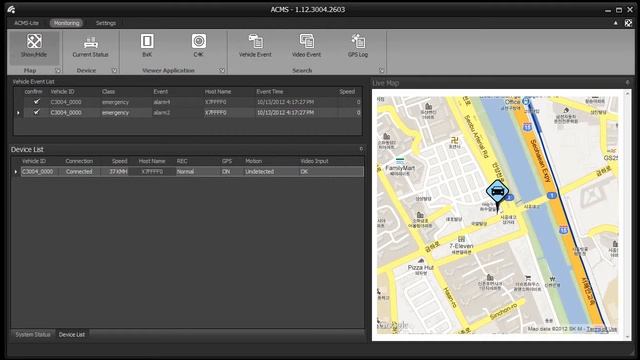Switch to System Status bottom tab
The width and height of the screenshot is (640, 360).
[33, 335]
